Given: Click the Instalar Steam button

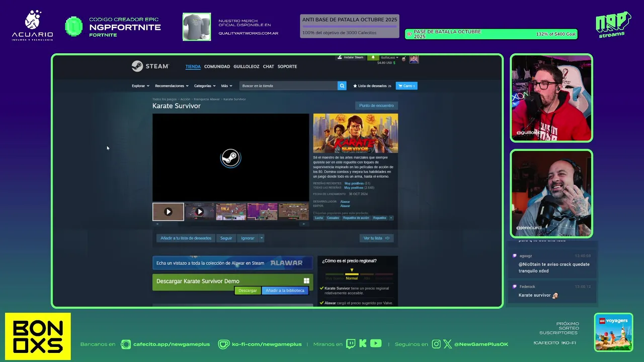Looking at the screenshot, I should 351,57.
